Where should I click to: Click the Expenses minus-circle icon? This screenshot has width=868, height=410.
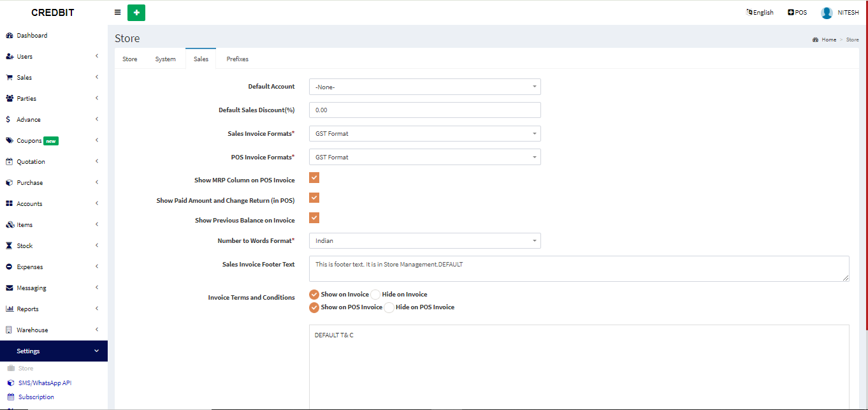(10, 267)
